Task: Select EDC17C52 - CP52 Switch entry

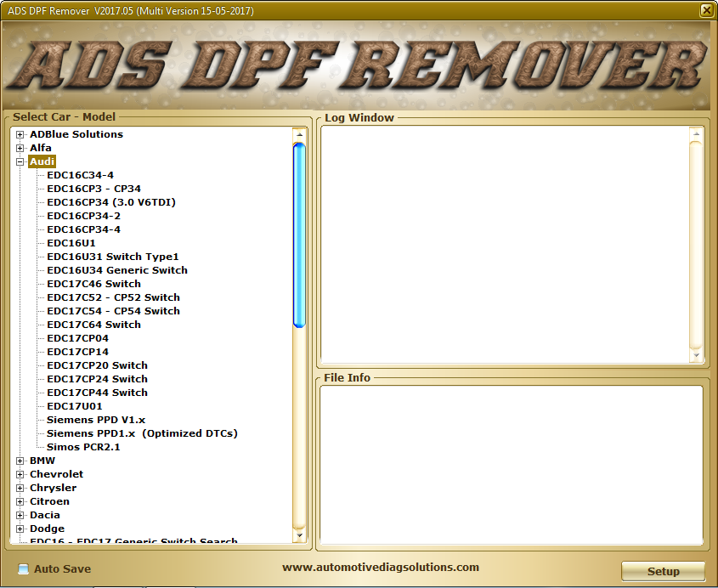Action: (x=113, y=297)
